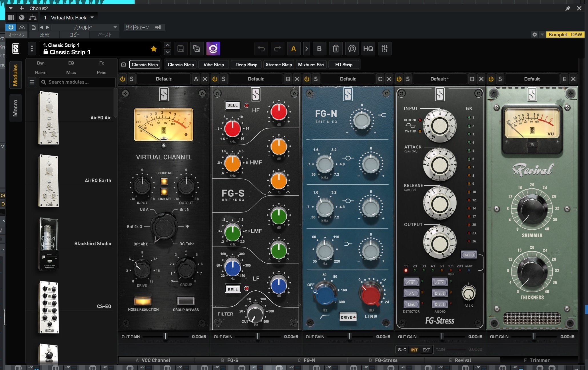This screenshot has width=588, height=370.
Task: Enable HQ mode with the HQ icon
Action: (x=368, y=49)
